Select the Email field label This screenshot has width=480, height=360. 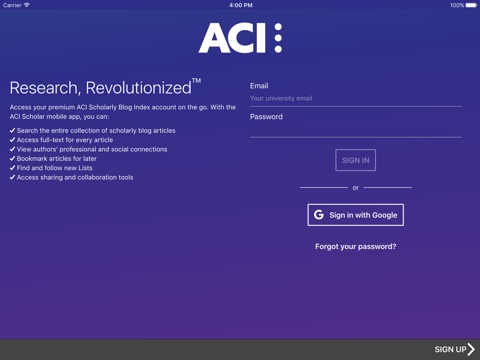[259, 86]
